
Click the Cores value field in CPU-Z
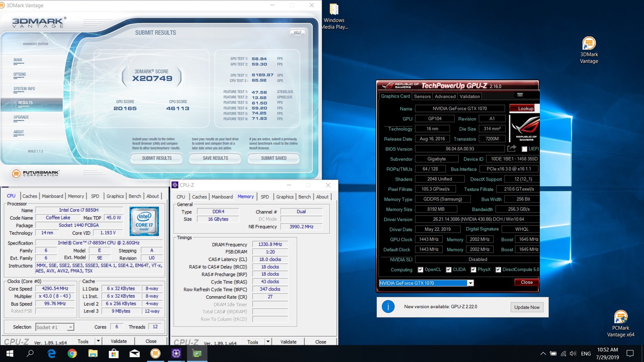(x=117, y=326)
